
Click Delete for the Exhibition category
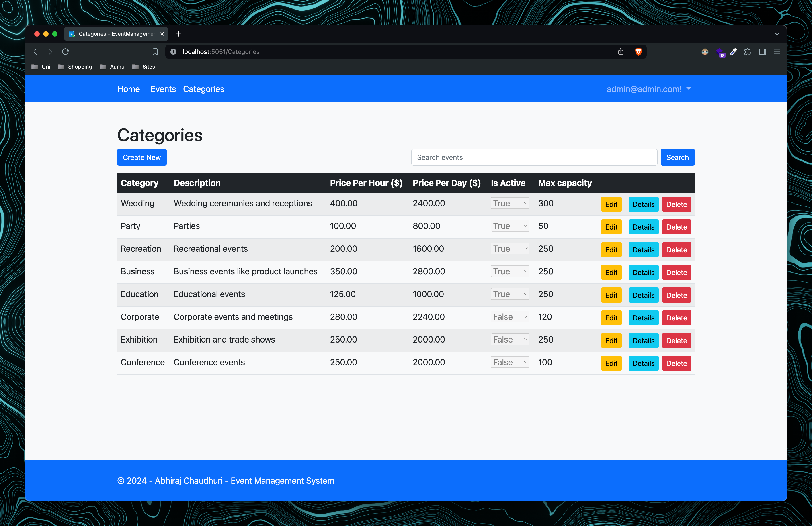coord(676,340)
